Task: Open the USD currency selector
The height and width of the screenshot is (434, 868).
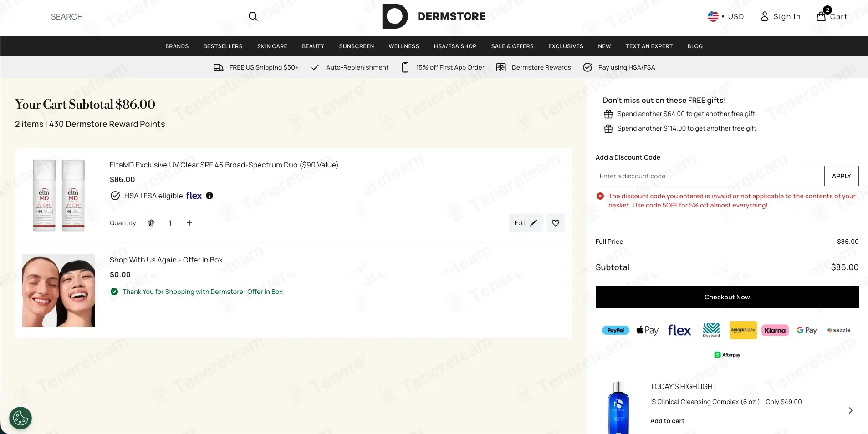Action: point(726,16)
